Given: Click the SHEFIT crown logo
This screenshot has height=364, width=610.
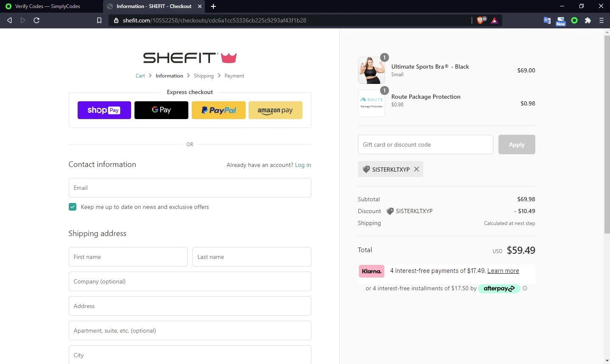Looking at the screenshot, I should (x=190, y=58).
